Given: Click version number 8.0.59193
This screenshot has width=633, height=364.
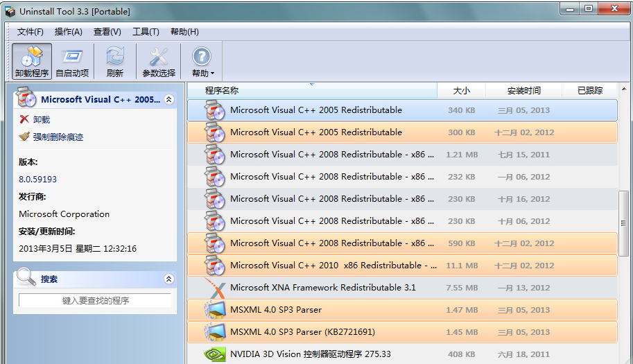Looking at the screenshot, I should pos(37,179).
